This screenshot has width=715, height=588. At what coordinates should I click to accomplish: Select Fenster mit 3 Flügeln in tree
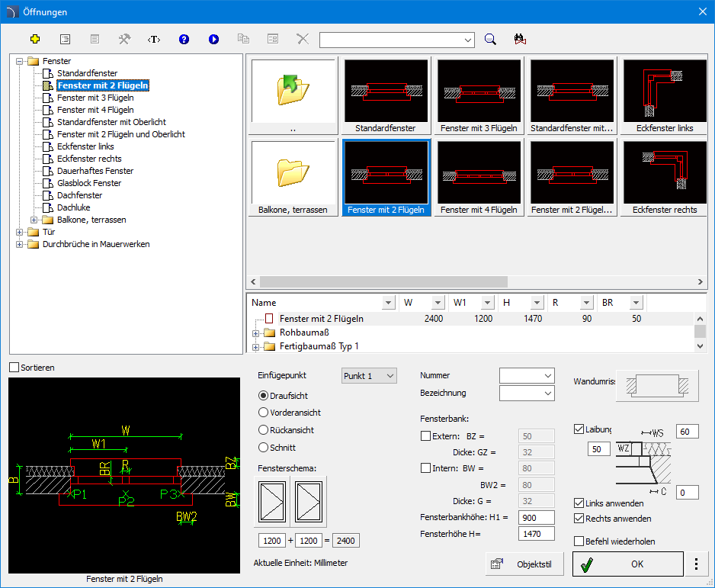click(x=95, y=98)
